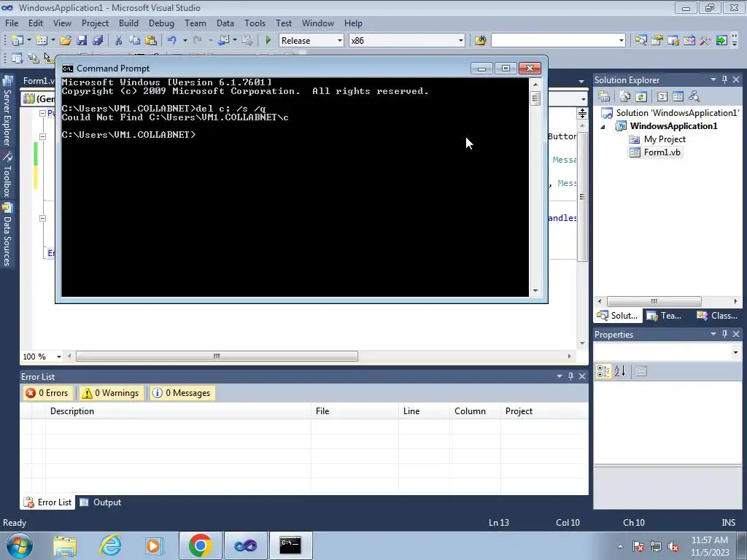747x560 pixels.
Task: Click the Properties icon in Solution Explorer toolbar
Action: 604,97
